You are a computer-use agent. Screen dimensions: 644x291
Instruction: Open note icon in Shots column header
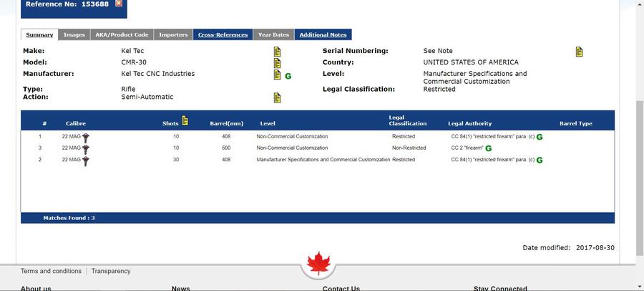pyautogui.click(x=185, y=120)
